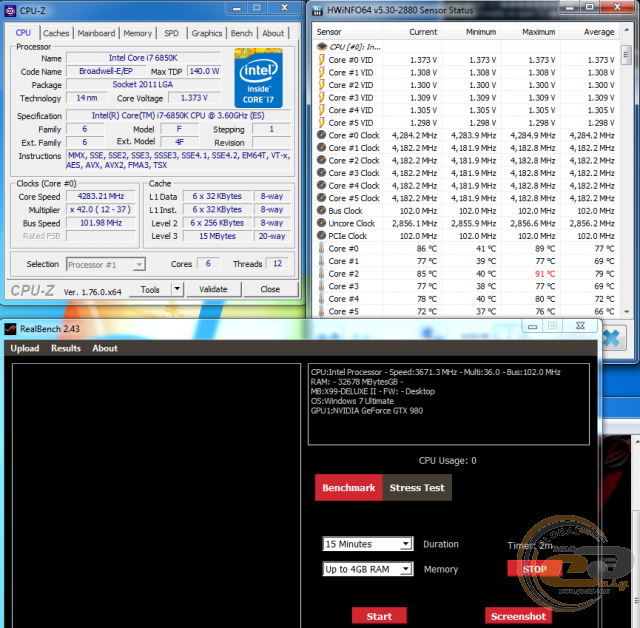Click the voltage icon beside Core #0 VID
Viewport: 640px width, 628px height.
pyautogui.click(x=322, y=60)
